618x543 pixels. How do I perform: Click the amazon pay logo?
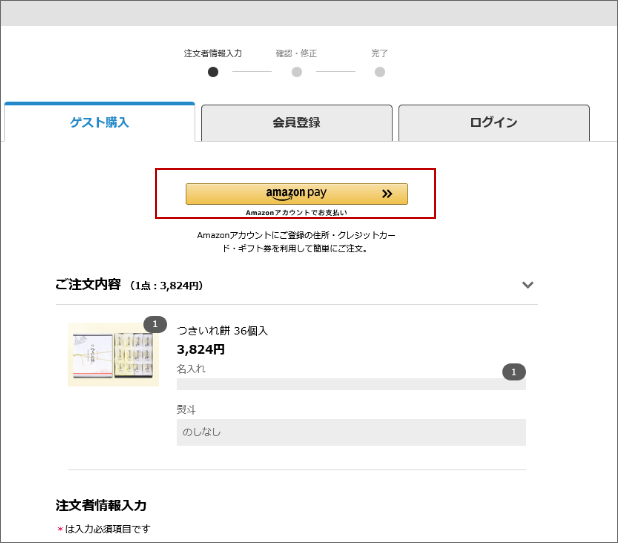pos(296,193)
